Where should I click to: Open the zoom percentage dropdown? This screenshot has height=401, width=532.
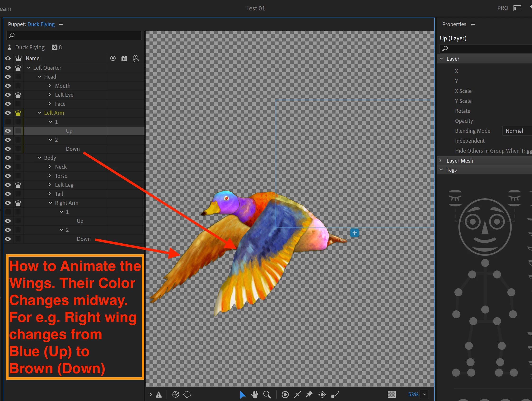click(x=425, y=394)
